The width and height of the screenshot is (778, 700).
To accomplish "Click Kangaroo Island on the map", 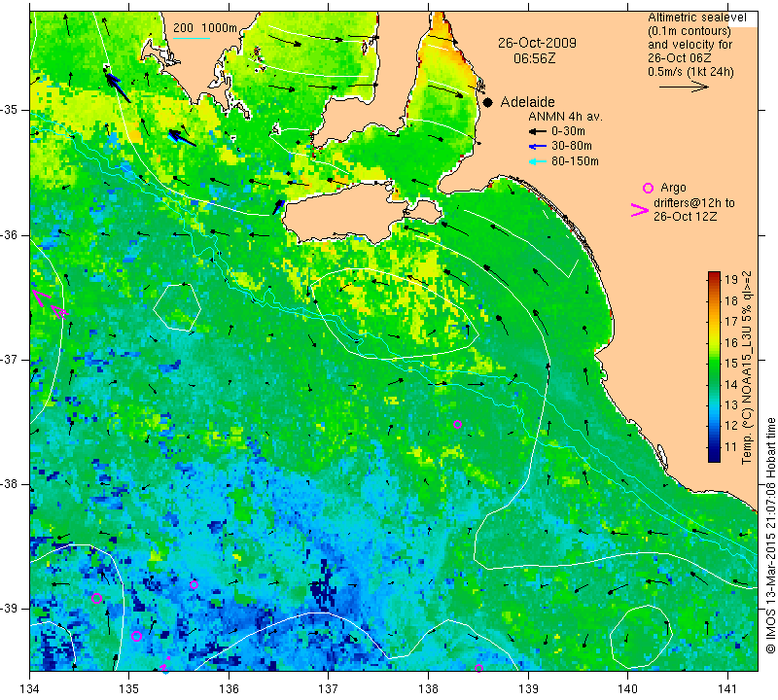I will point(347,212).
